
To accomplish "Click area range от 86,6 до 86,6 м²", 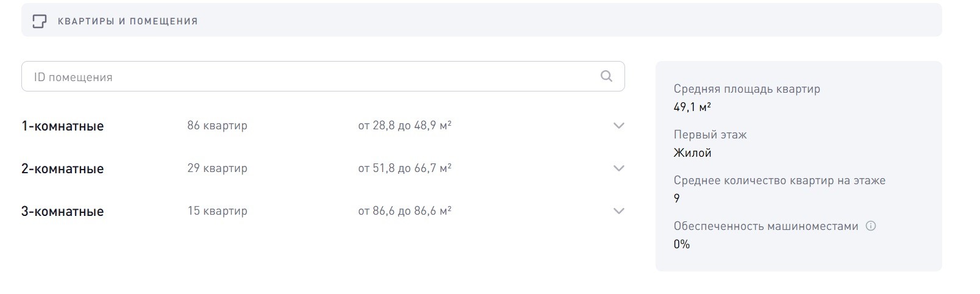I will (x=404, y=211).
